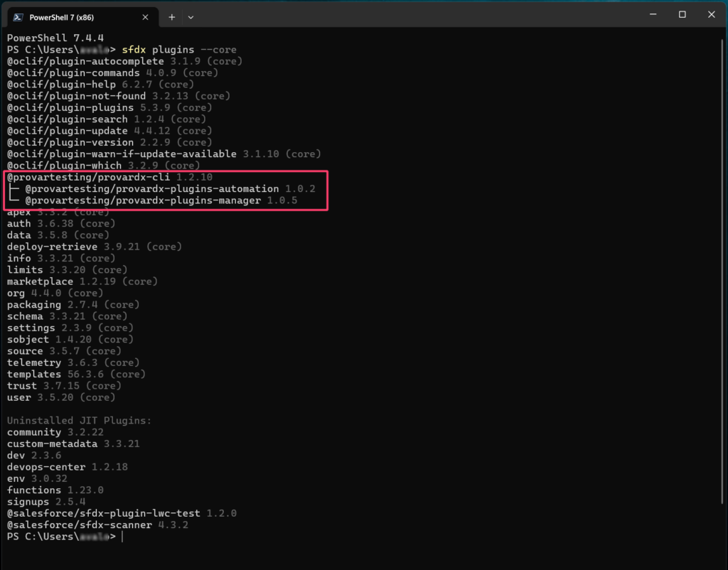Click the 'Uninstalled JIT Plugins:' heading
Image resolution: width=728 pixels, height=570 pixels.
pyautogui.click(x=80, y=421)
